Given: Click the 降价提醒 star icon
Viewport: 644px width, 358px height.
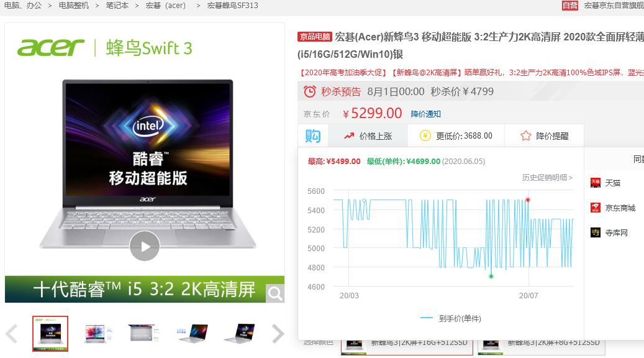Looking at the screenshot, I should (x=526, y=136).
